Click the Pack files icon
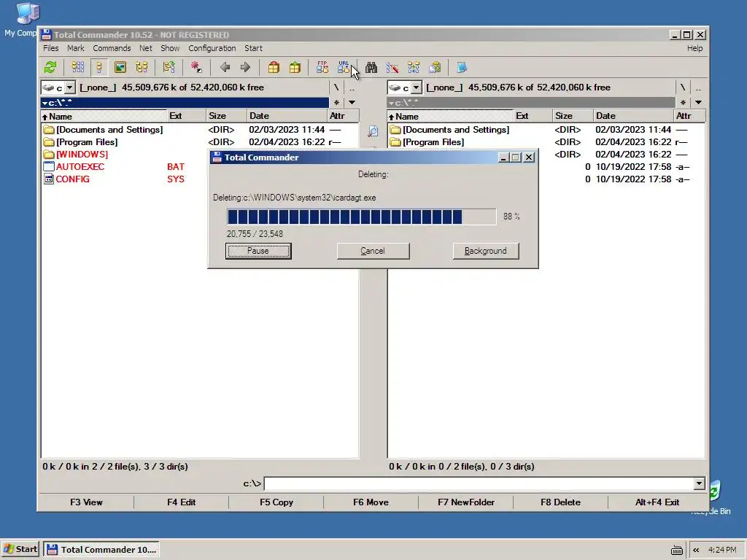This screenshot has width=747, height=560. (x=274, y=67)
